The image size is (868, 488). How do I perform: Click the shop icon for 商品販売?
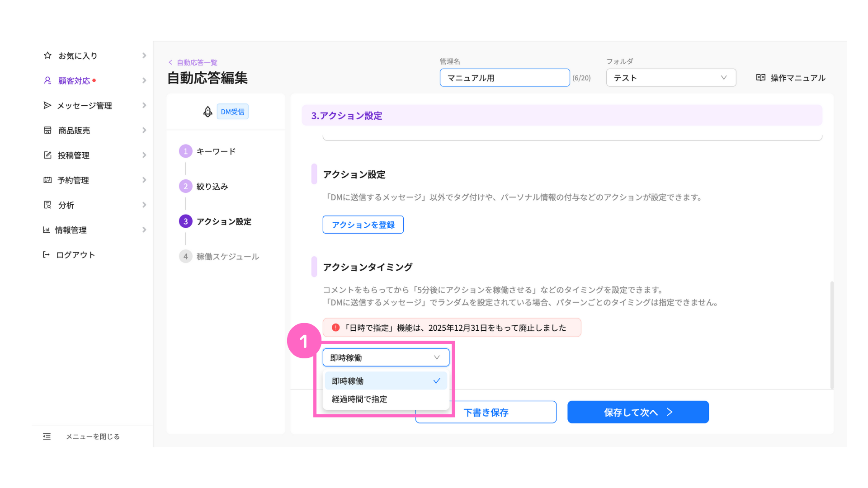[47, 130]
